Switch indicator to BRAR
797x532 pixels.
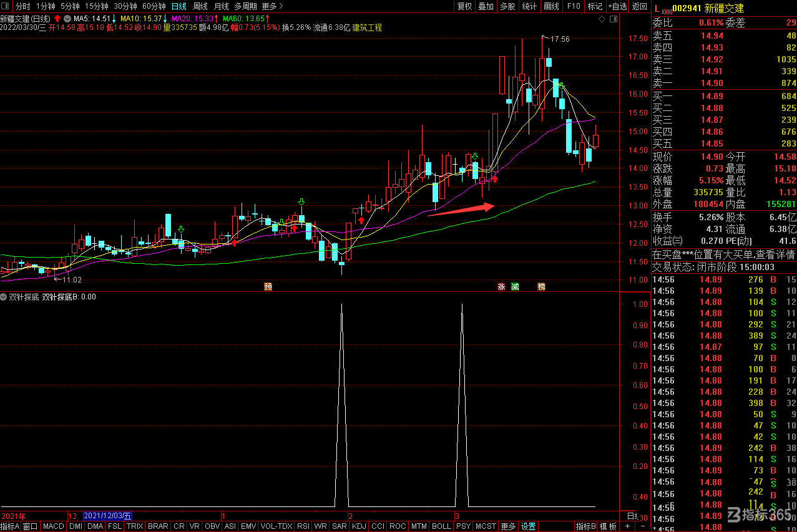(x=158, y=526)
